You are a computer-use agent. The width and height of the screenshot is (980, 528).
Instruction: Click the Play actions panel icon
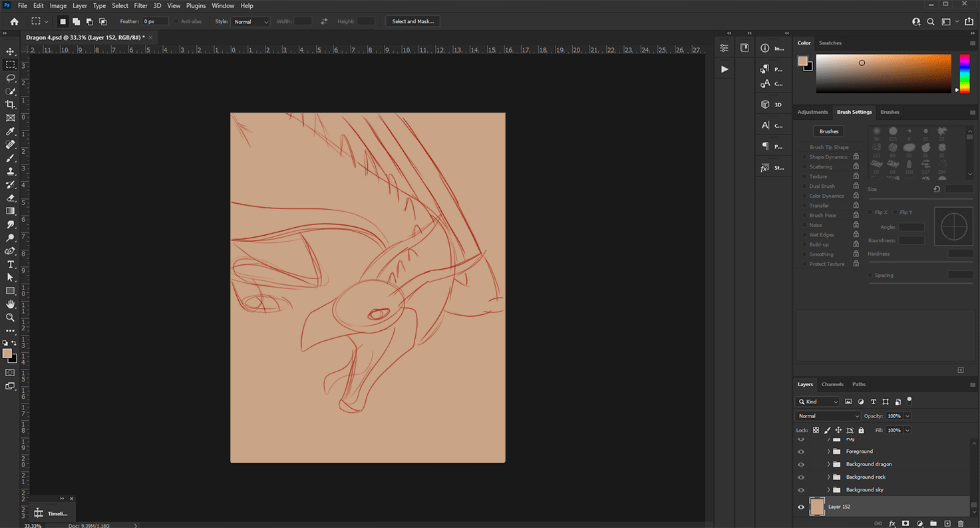coord(725,69)
